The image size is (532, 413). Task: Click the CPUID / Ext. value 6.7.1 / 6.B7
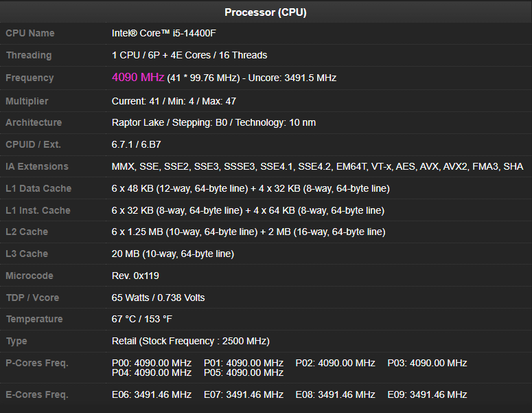click(137, 144)
